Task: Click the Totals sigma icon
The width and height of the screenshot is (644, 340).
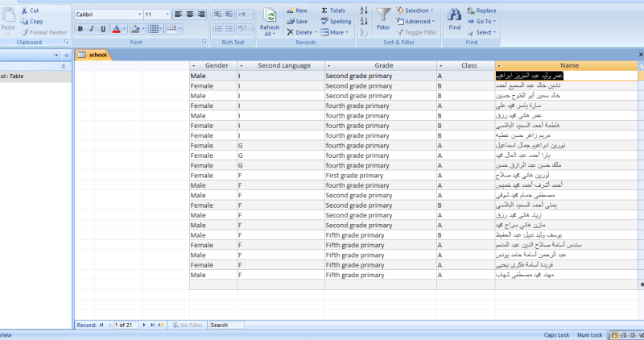Action: [x=324, y=10]
